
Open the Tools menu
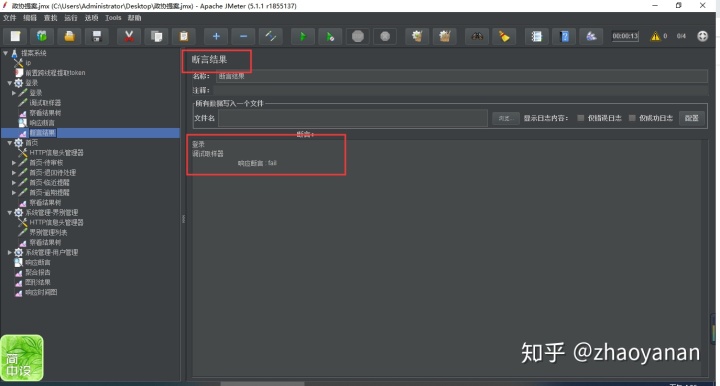point(113,18)
